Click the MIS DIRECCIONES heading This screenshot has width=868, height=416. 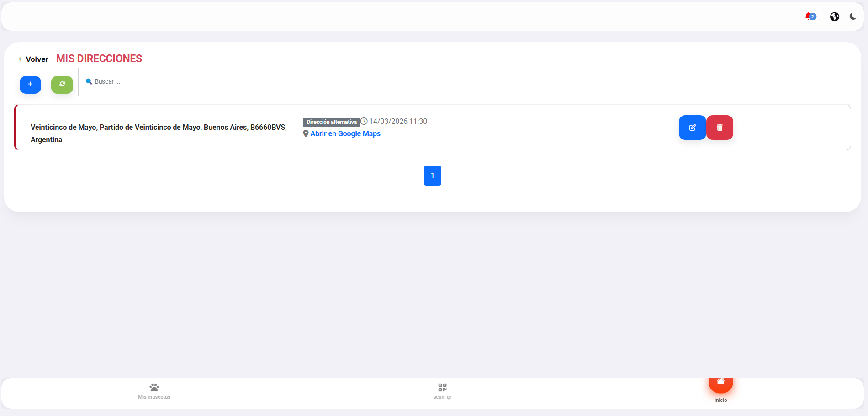point(99,59)
